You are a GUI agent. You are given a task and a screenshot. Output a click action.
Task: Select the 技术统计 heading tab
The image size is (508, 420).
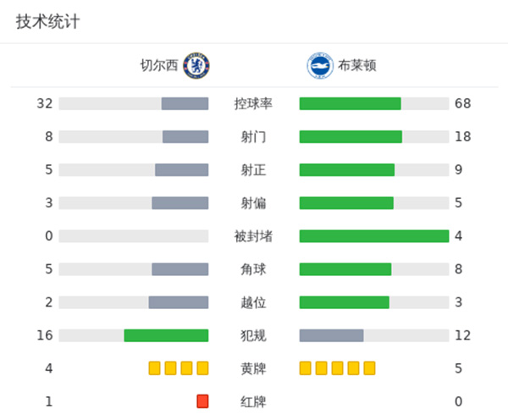coord(48,22)
